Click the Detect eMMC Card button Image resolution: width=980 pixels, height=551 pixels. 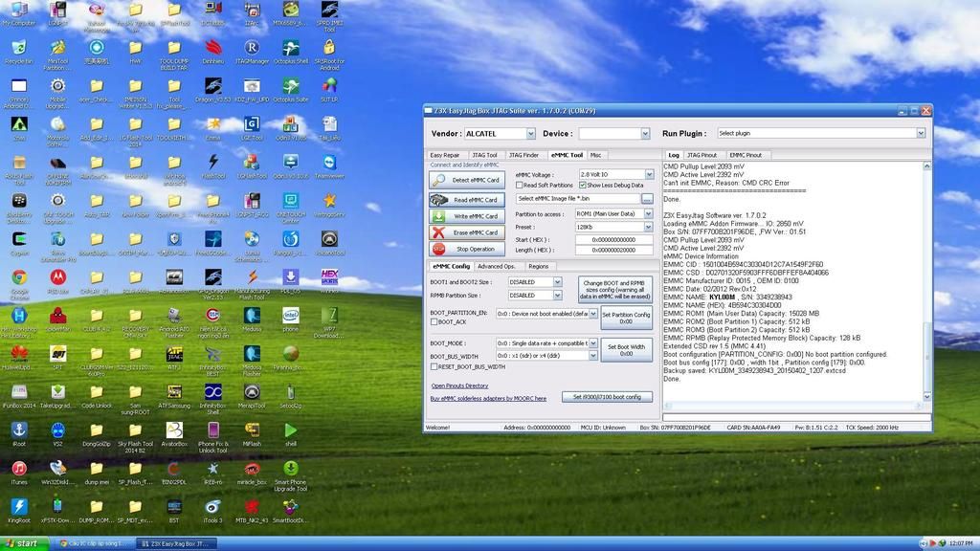467,180
